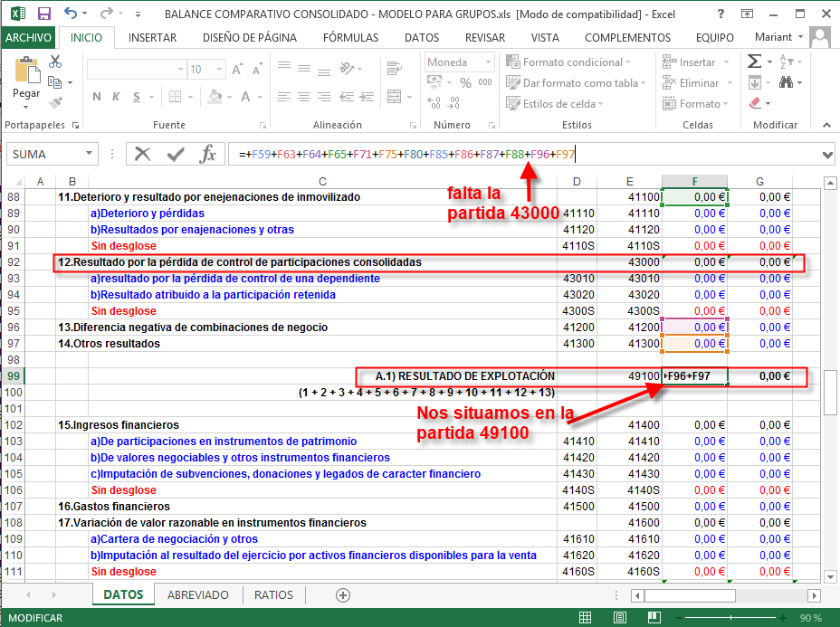Image resolution: width=840 pixels, height=627 pixels.
Task: Save the workbook with the floppy disk icon
Action: pos(44,14)
